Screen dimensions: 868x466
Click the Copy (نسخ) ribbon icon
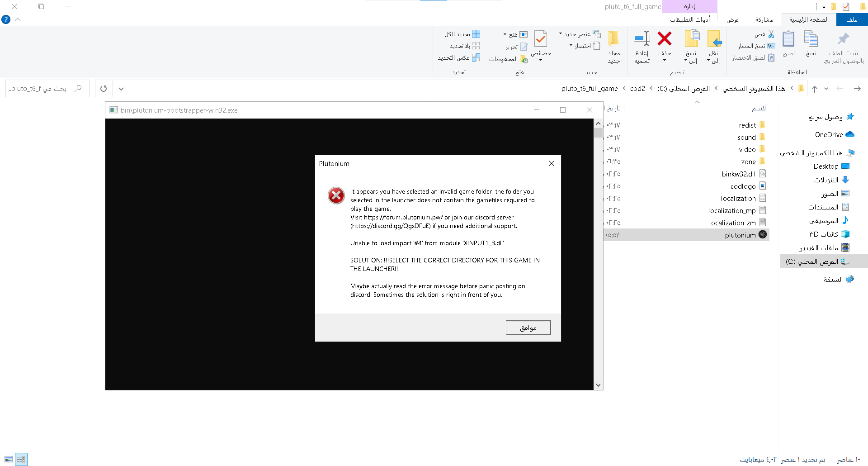[x=811, y=39]
